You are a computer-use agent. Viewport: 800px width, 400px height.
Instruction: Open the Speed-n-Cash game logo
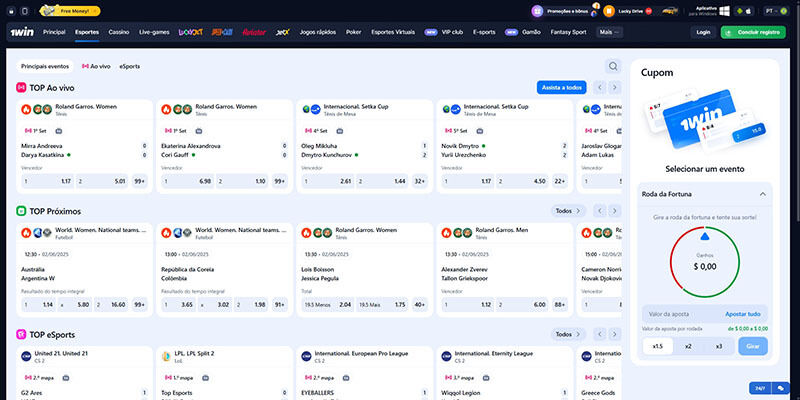pos(222,32)
